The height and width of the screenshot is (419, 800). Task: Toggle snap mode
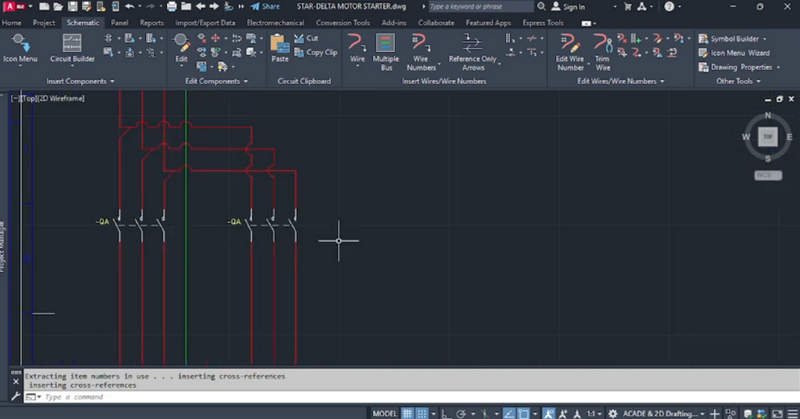[x=422, y=413]
